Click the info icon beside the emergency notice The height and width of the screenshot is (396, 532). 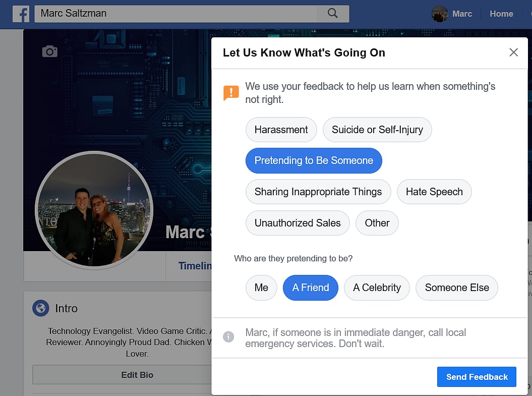point(228,337)
